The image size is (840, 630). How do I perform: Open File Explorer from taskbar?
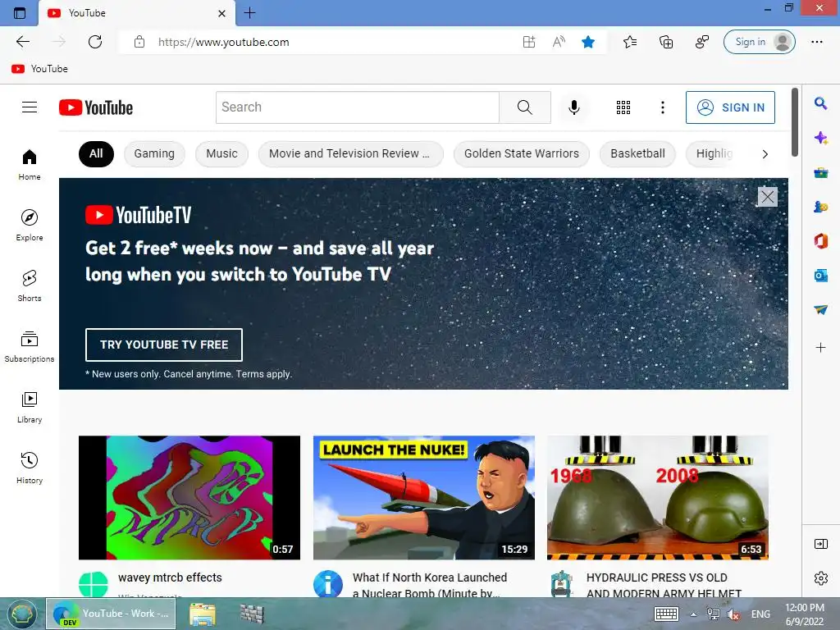[x=203, y=614]
